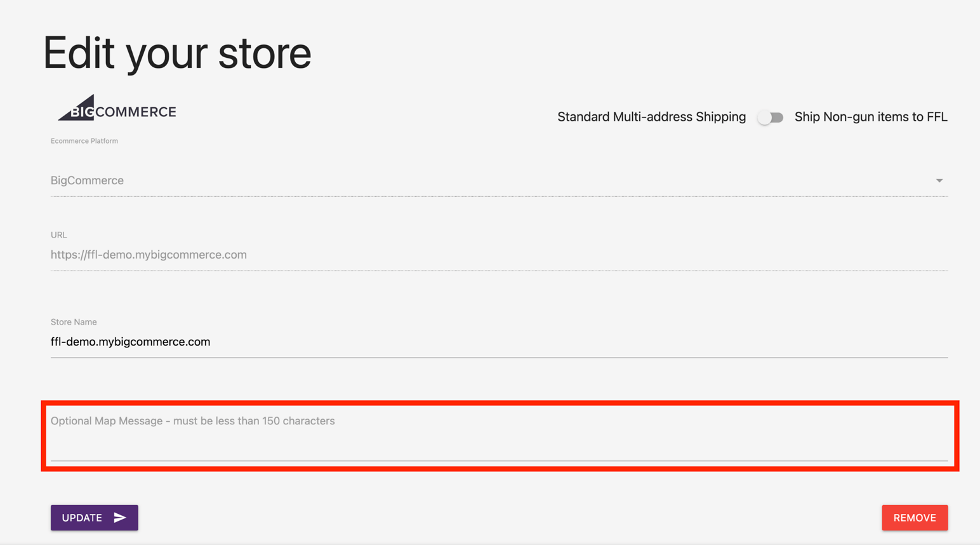
Task: Click the "Store Name" field label
Action: pyautogui.click(x=74, y=322)
